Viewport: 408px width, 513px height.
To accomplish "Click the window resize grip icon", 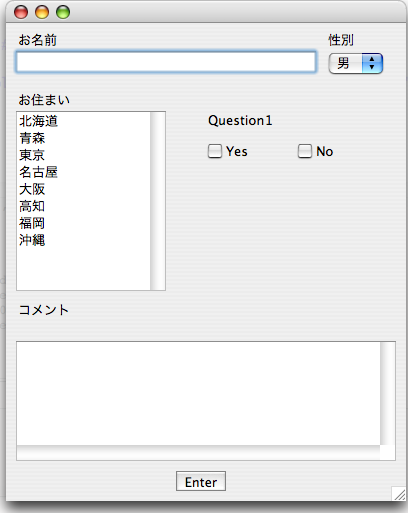I will (x=399, y=494).
